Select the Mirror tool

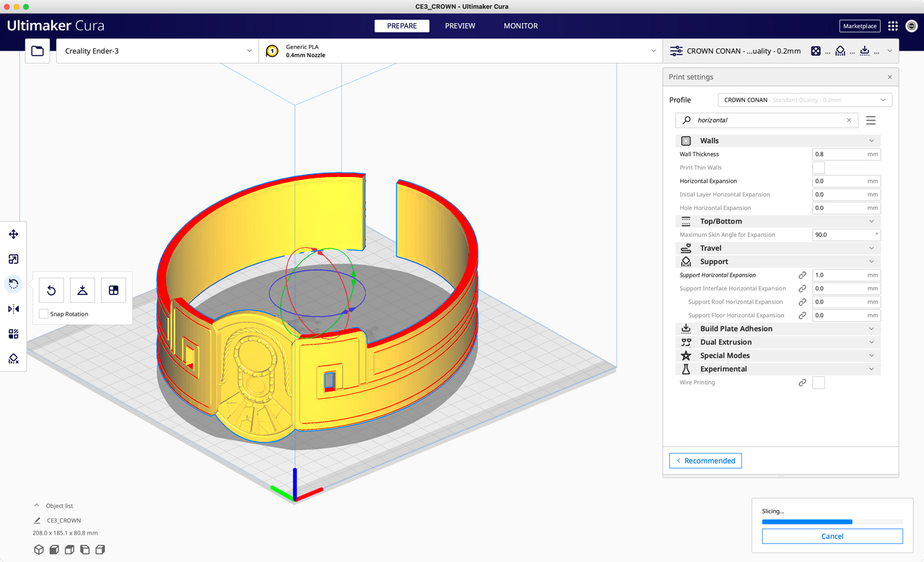coord(13,309)
